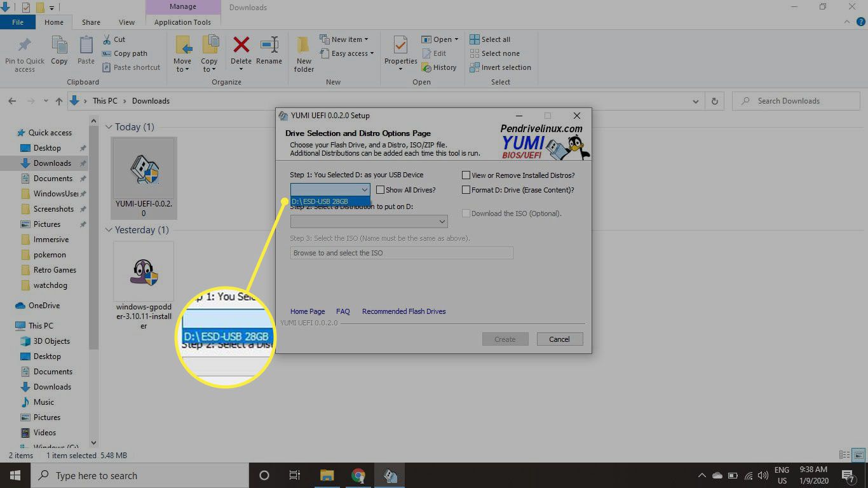Open Chrome from the taskbar

tap(358, 476)
